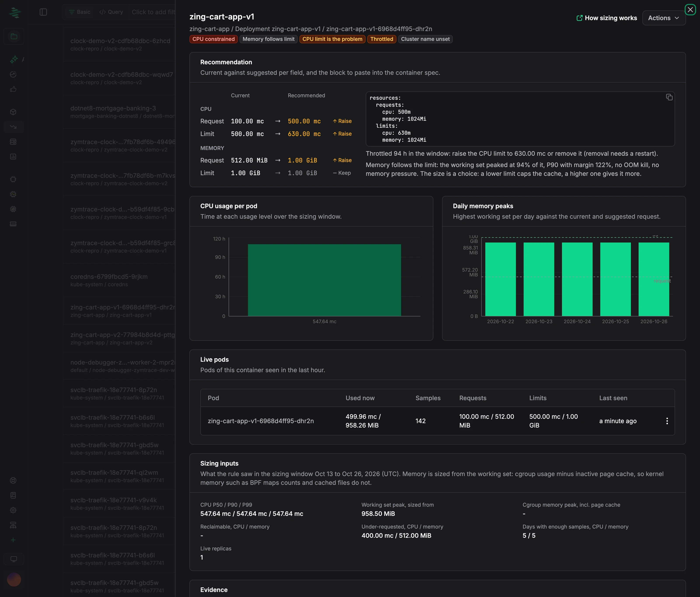Toggle the sidebar panel icon in the top bar
Viewport: 700px width, 597px height.
point(43,12)
